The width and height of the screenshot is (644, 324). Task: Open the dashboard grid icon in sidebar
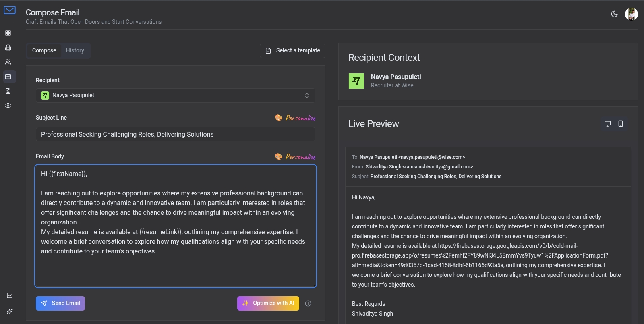click(x=8, y=33)
